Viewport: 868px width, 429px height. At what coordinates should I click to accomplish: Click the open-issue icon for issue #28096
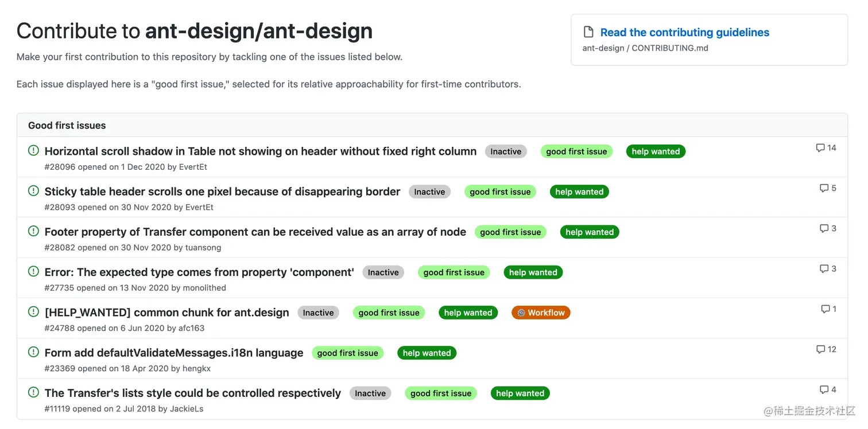(x=34, y=151)
